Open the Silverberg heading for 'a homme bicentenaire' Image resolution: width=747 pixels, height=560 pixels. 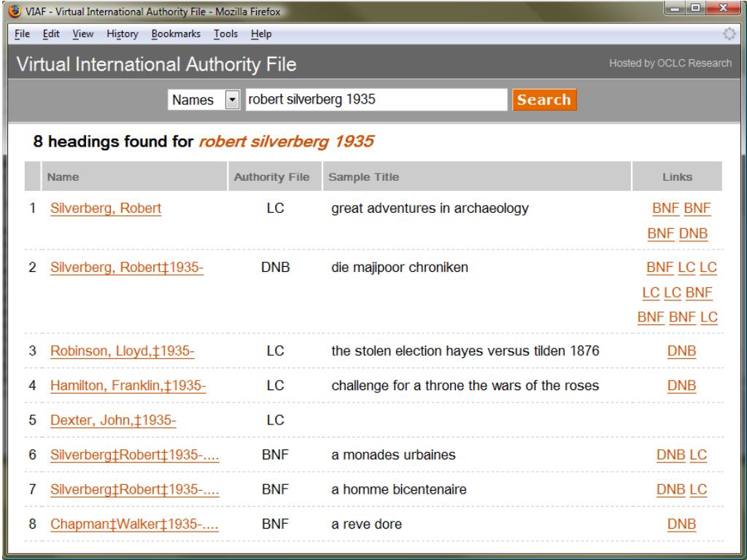coord(135,490)
